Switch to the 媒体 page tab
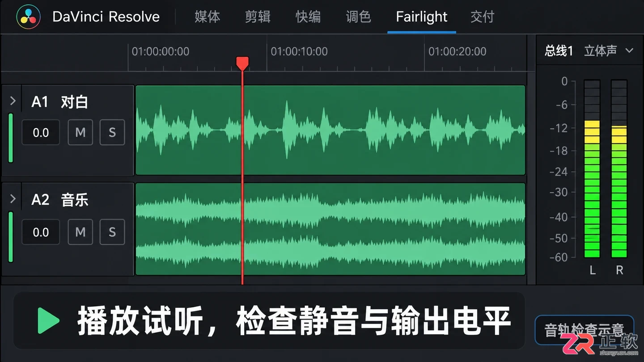Viewport: 644px width, 362px height. point(208,17)
